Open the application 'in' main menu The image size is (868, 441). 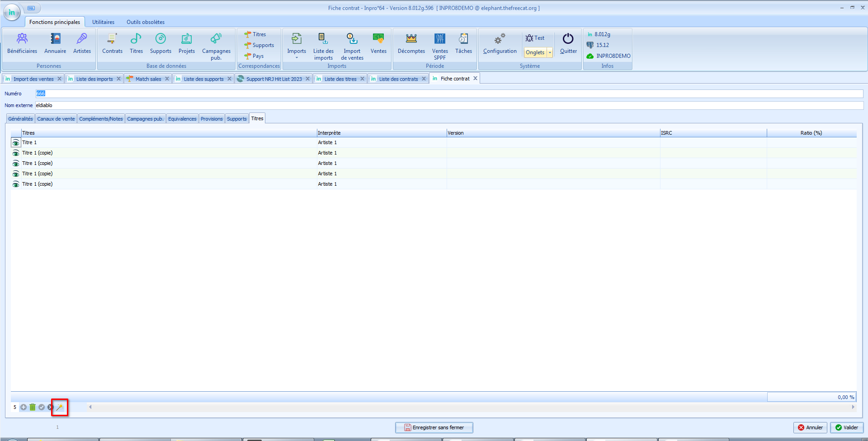[12, 12]
